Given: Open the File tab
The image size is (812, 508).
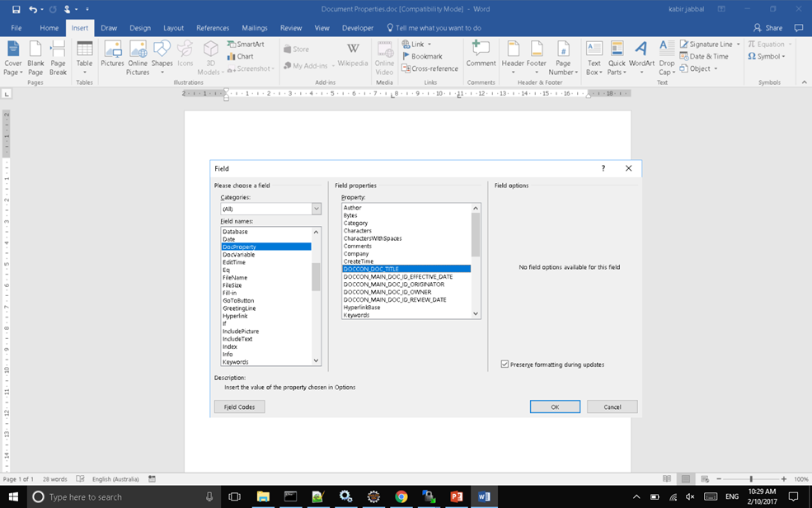Looking at the screenshot, I should tap(16, 28).
